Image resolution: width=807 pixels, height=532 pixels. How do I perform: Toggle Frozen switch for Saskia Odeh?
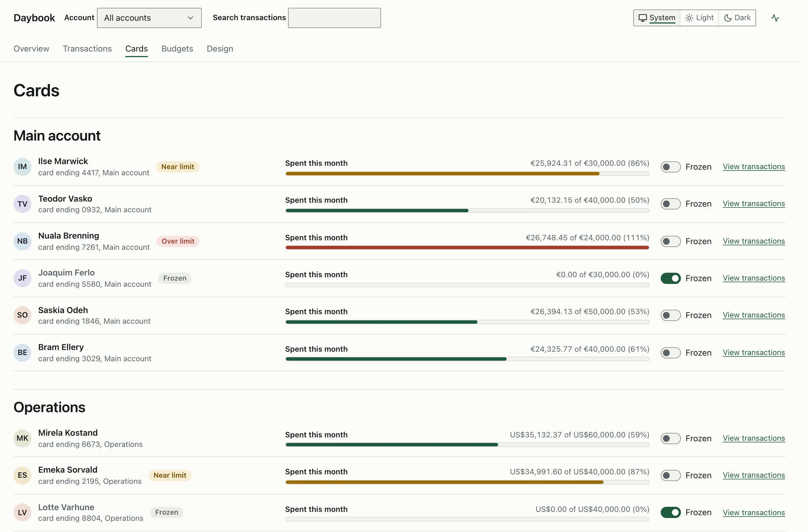point(671,315)
